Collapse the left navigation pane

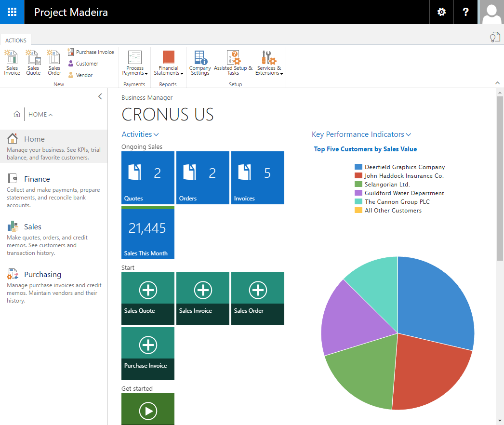point(100,96)
